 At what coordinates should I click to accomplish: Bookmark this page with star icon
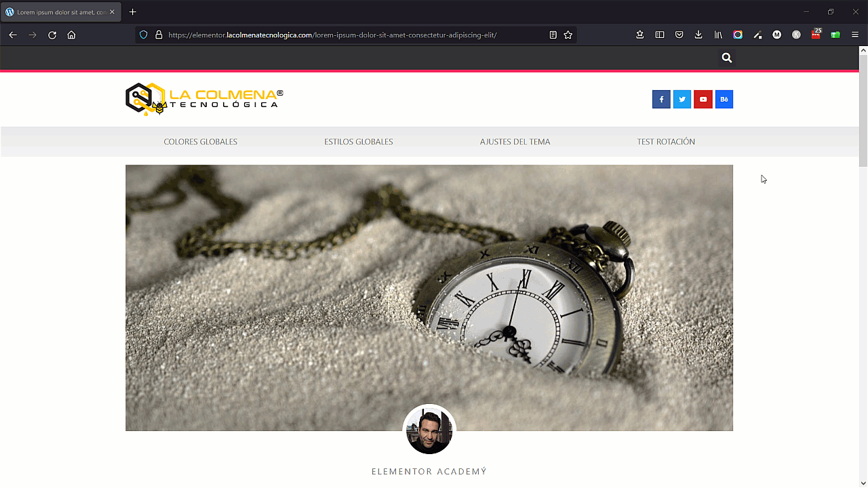pyautogui.click(x=568, y=35)
